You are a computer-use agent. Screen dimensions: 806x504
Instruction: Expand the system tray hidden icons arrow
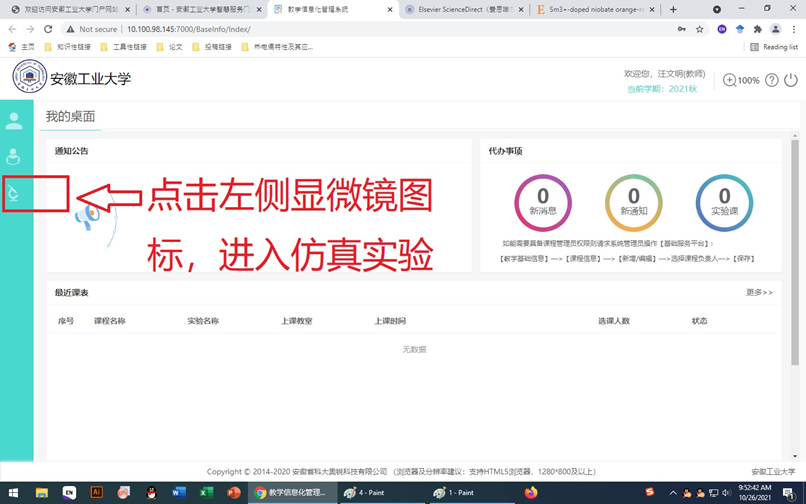(x=673, y=493)
